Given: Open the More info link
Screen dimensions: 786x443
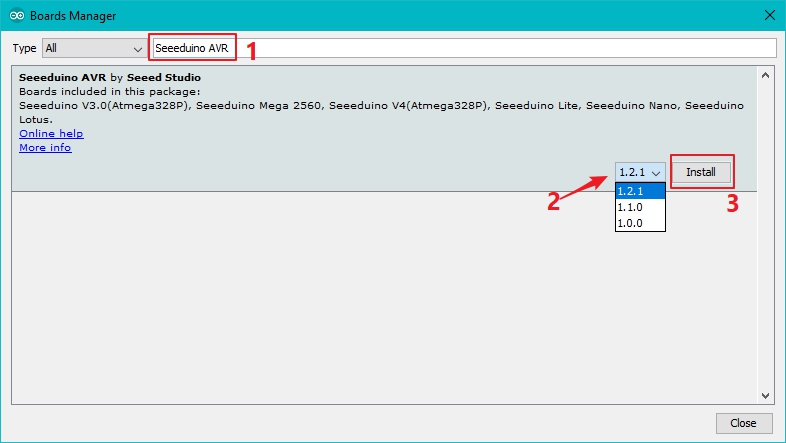Looking at the screenshot, I should click(45, 147).
